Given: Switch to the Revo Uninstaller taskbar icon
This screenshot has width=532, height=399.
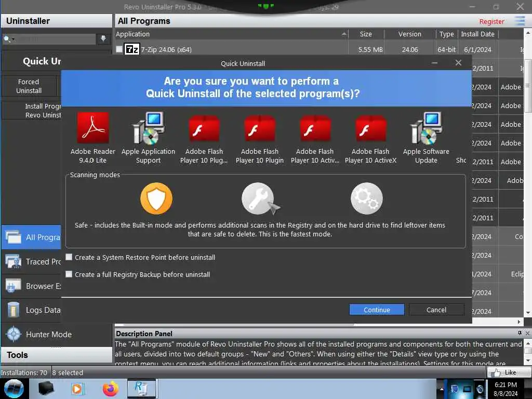Looking at the screenshot, I should pyautogui.click(x=141, y=389).
